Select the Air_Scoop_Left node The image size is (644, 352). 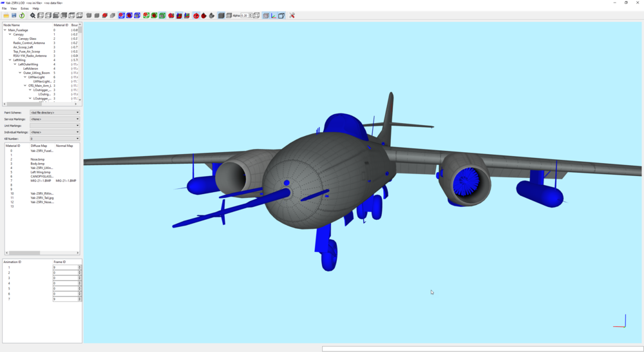point(23,47)
